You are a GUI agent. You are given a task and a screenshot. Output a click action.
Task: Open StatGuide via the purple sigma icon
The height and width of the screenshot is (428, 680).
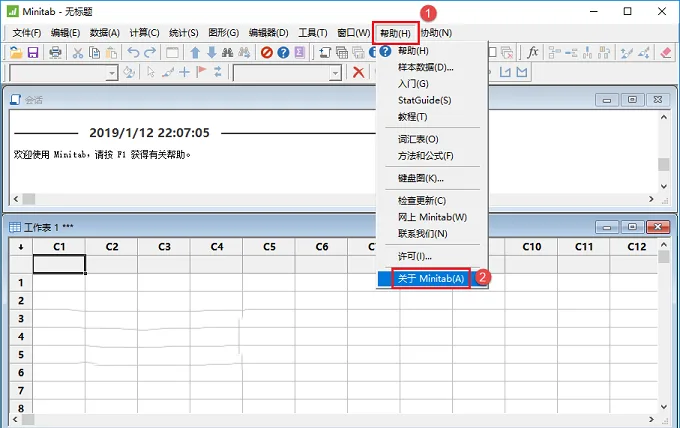(300, 53)
